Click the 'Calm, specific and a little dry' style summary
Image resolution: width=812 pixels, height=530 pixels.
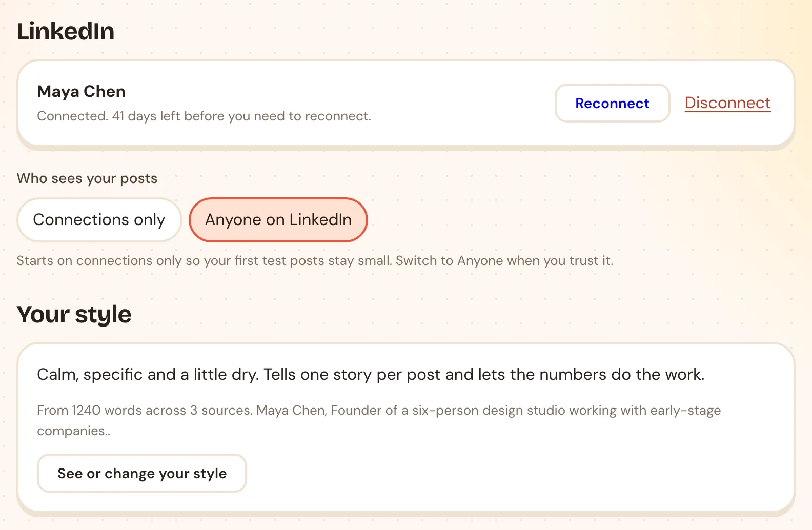click(x=371, y=375)
